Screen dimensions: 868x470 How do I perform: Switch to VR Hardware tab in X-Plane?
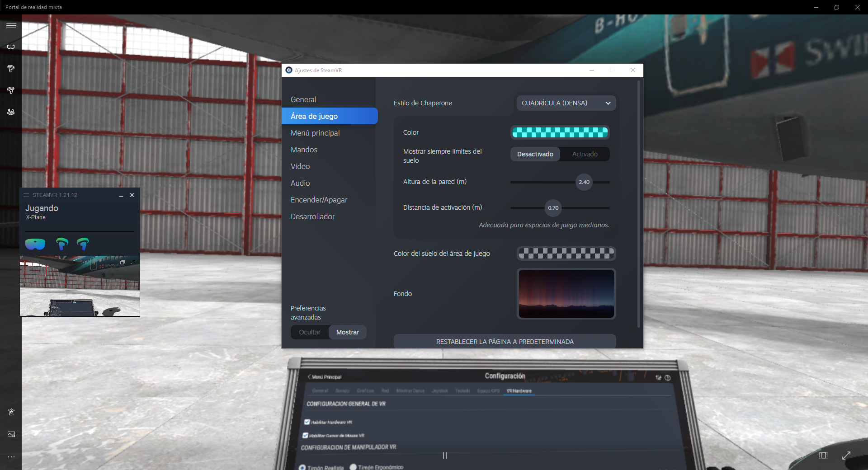pyautogui.click(x=519, y=391)
